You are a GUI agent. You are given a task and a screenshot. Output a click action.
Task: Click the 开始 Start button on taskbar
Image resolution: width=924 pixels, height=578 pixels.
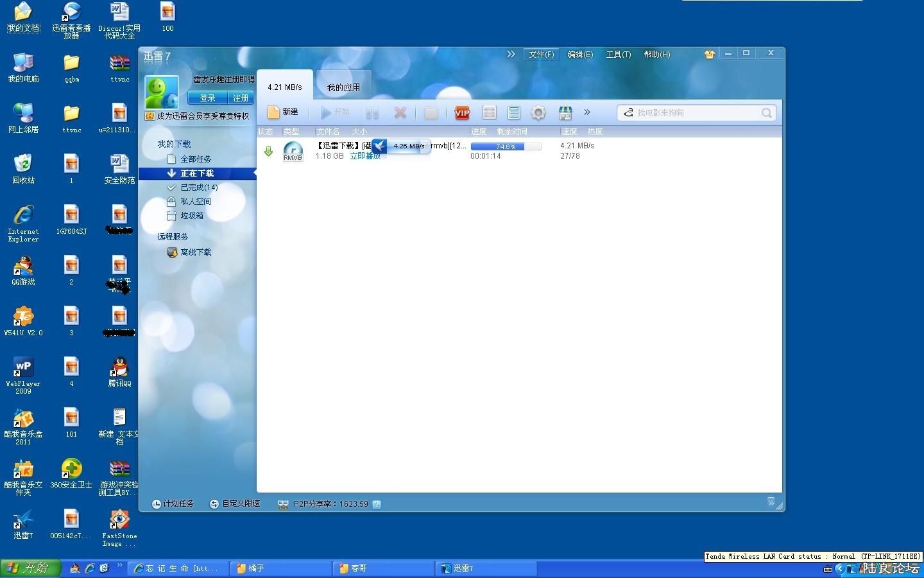click(x=30, y=568)
